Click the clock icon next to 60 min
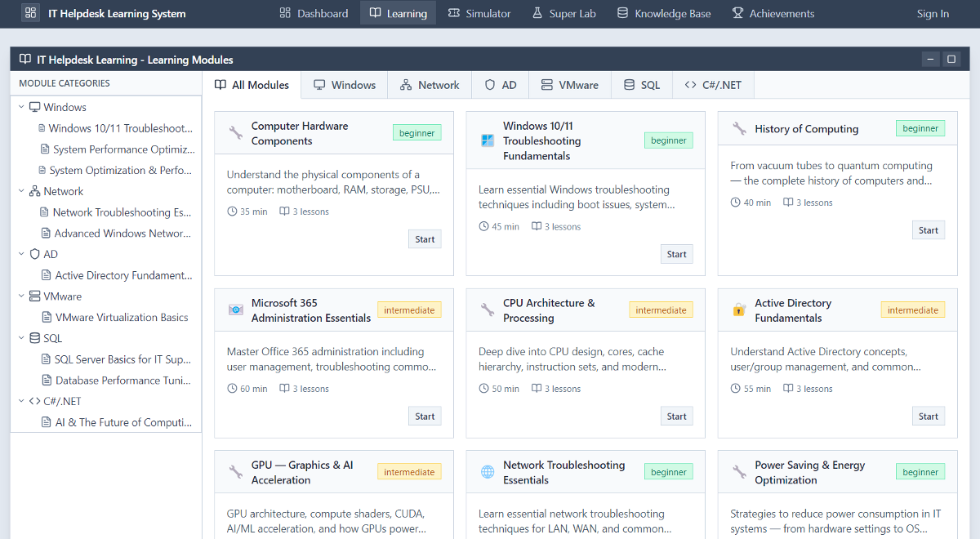This screenshot has height=539, width=980. coord(232,389)
